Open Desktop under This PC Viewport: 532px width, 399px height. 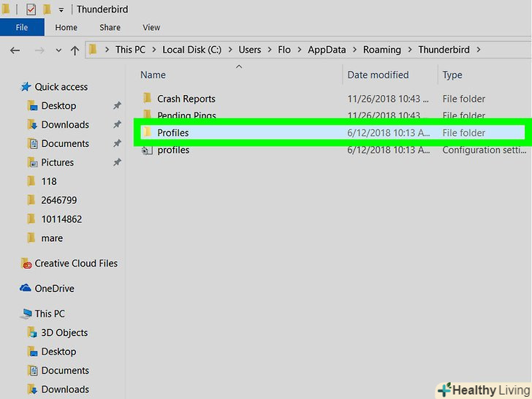pos(58,351)
